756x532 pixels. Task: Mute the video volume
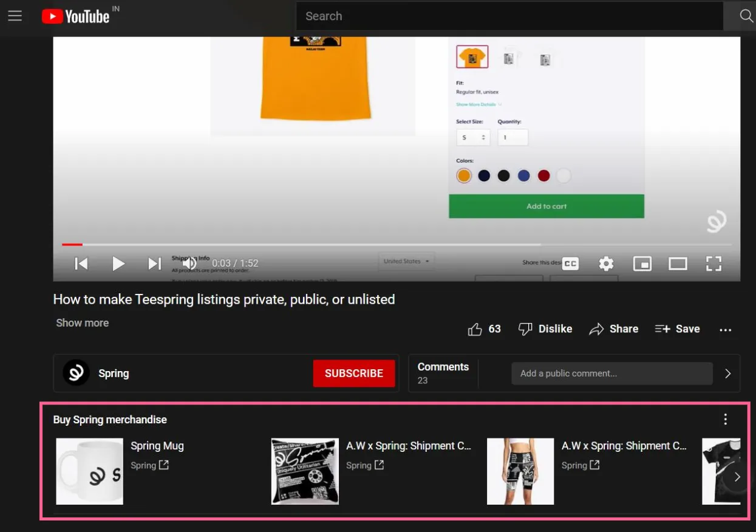click(190, 264)
